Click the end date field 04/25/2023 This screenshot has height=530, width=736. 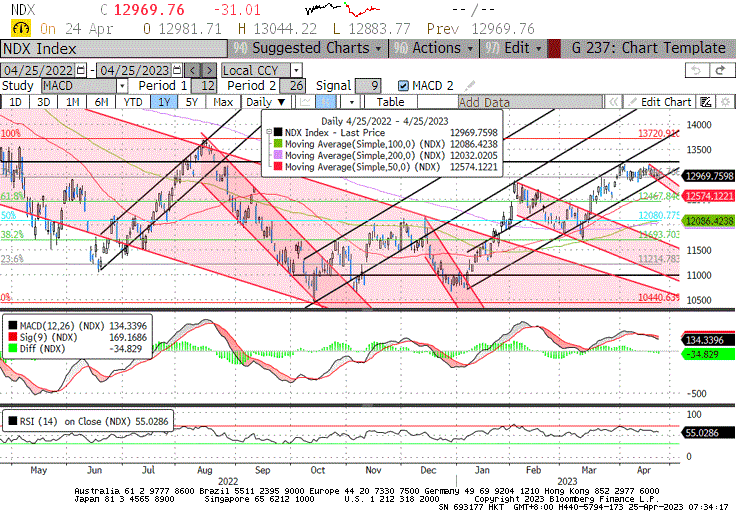click(134, 70)
